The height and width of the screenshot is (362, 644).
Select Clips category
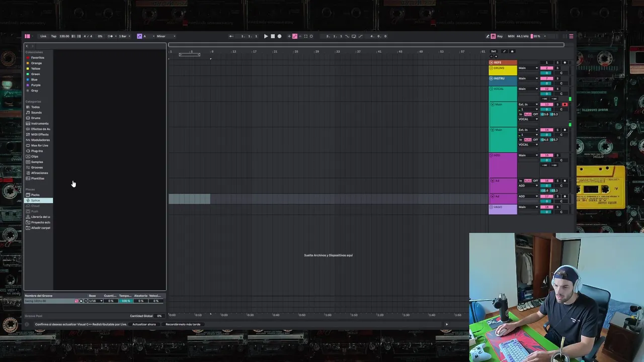pos(35,156)
